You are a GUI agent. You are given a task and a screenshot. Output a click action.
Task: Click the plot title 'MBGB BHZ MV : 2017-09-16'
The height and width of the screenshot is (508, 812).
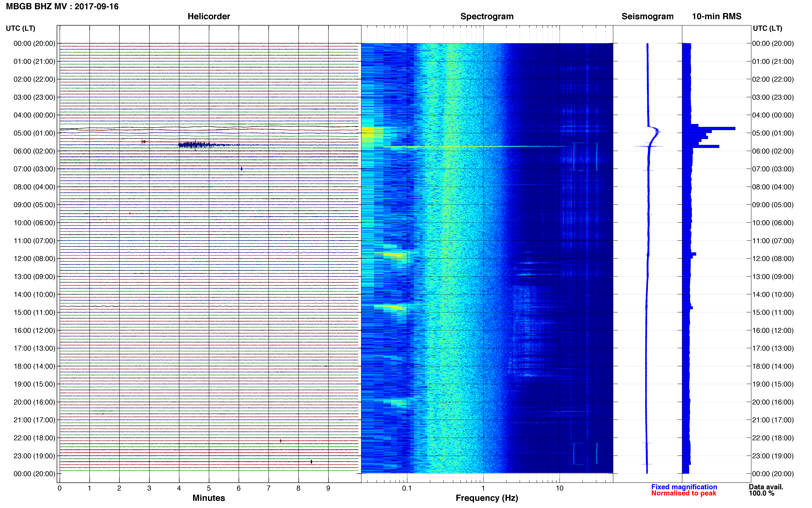coord(62,6)
